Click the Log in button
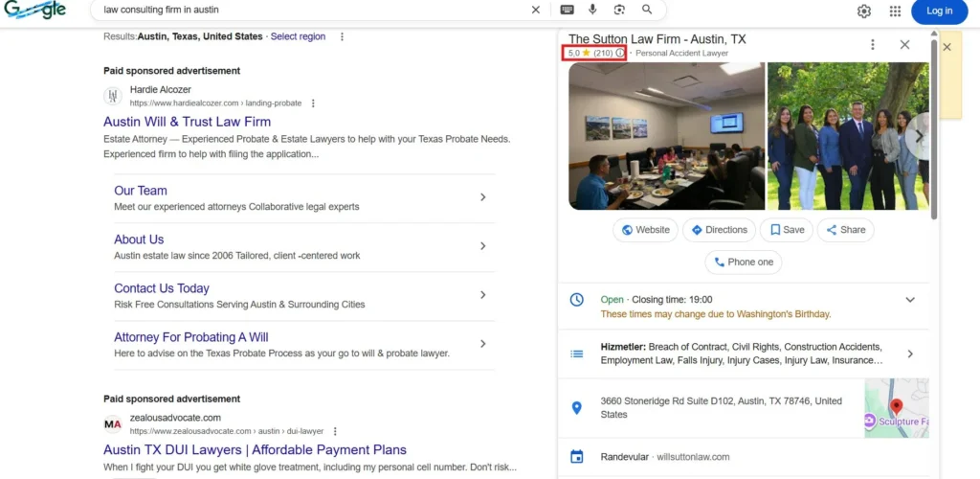Image resolution: width=980 pixels, height=479 pixels. coord(940,11)
